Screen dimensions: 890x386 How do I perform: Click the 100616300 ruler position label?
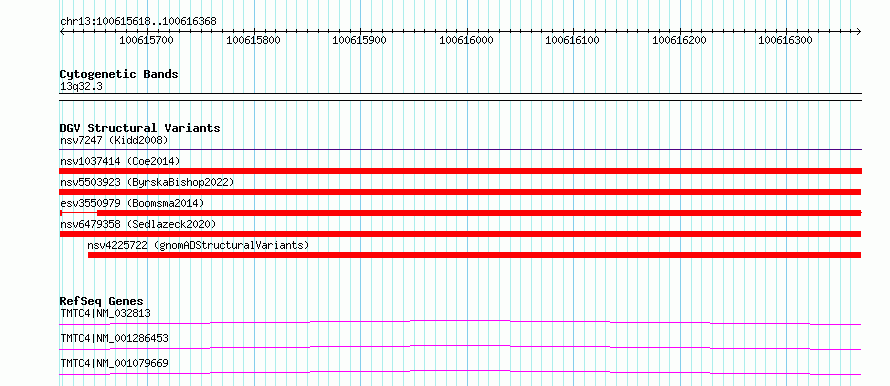point(786,40)
